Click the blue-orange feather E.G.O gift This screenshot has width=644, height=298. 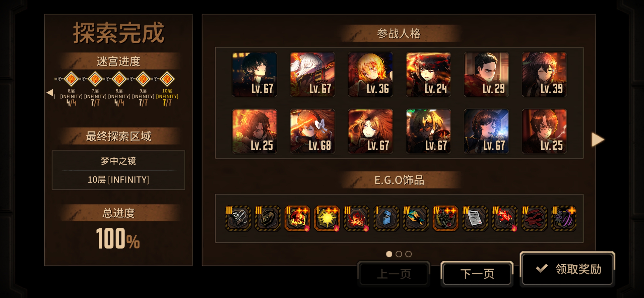416,218
